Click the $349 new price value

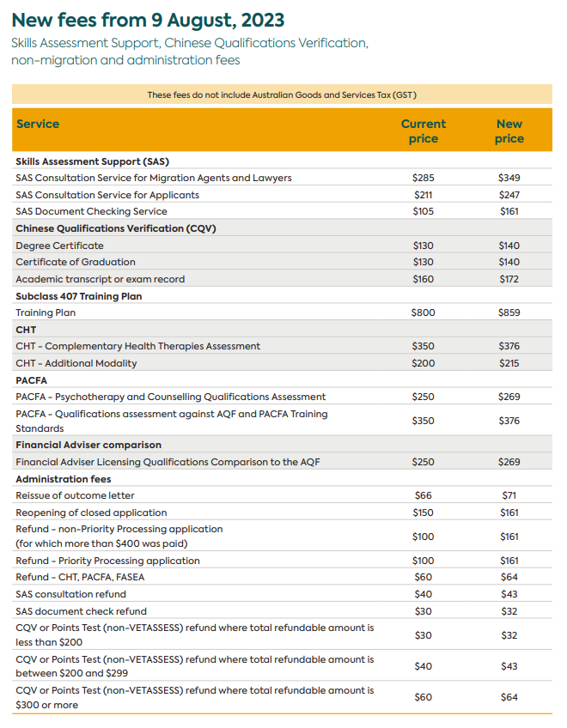(509, 178)
